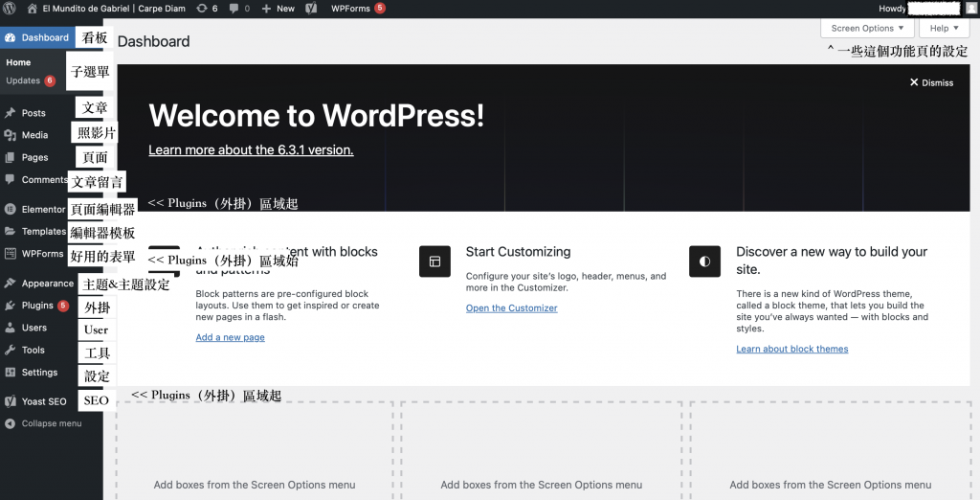Click the 'Add a new page' link
Image resolution: width=980 pixels, height=500 pixels.
point(230,337)
